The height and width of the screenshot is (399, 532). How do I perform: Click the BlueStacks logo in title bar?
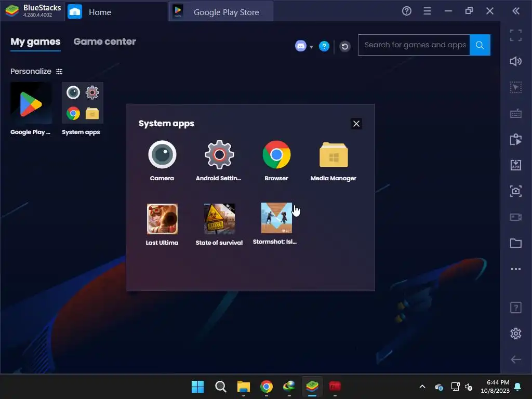coord(12,11)
